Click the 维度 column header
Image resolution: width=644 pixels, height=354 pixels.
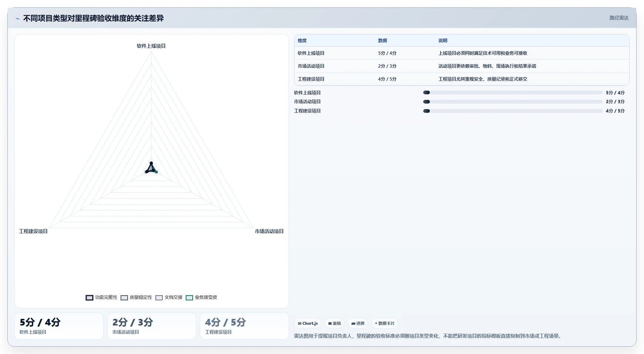(x=302, y=41)
